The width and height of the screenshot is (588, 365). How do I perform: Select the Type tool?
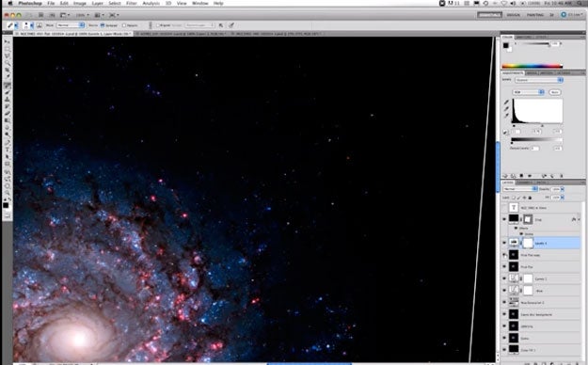click(x=8, y=151)
